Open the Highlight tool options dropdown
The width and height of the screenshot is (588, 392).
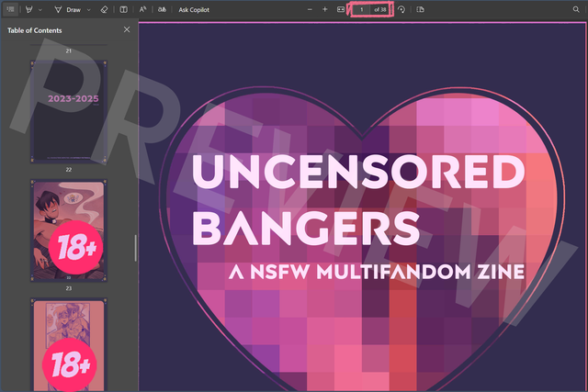click(x=42, y=9)
